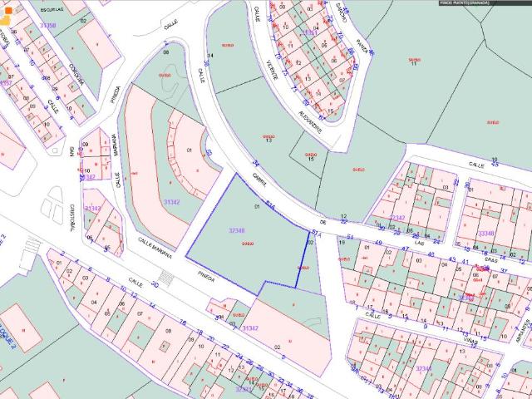Select parcel 14 beside the curved Calle
532x399 pixels.
209,55
